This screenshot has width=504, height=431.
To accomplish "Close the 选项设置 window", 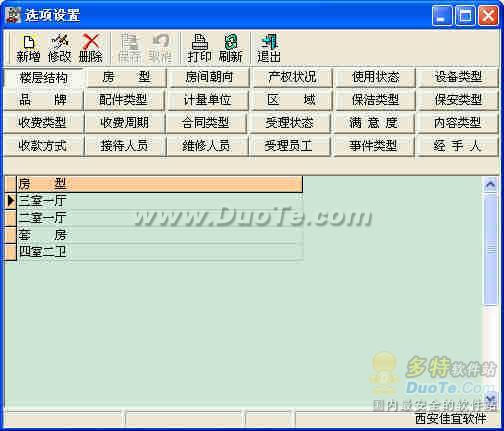I will click(488, 16).
